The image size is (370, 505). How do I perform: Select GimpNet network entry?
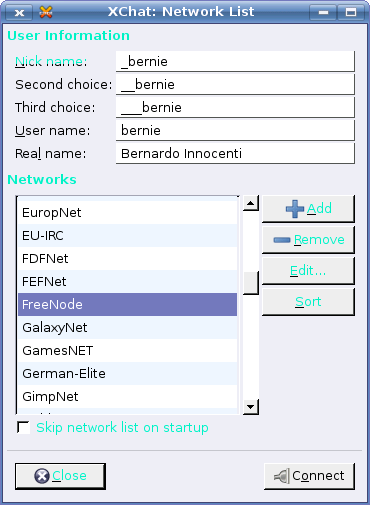[x=127, y=397]
